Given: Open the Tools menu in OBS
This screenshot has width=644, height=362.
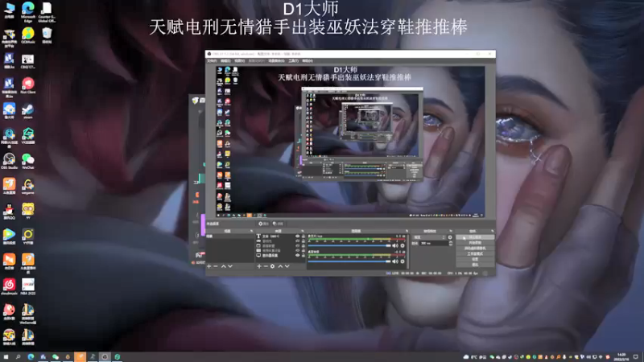Looking at the screenshot, I should 293,61.
